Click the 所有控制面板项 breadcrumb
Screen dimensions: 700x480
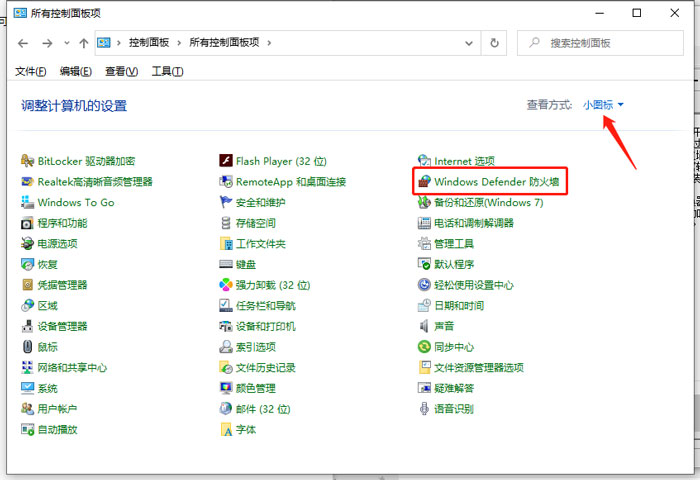point(224,42)
